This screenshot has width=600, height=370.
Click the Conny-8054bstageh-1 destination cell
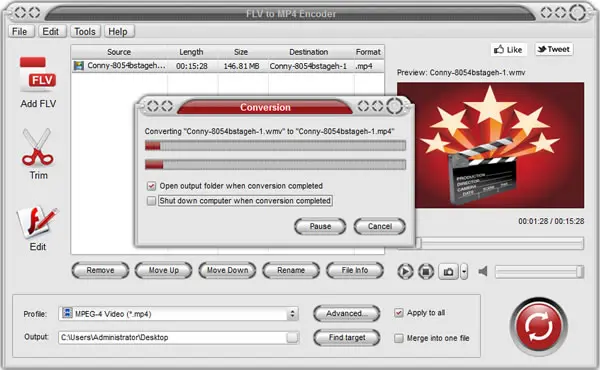pos(308,66)
